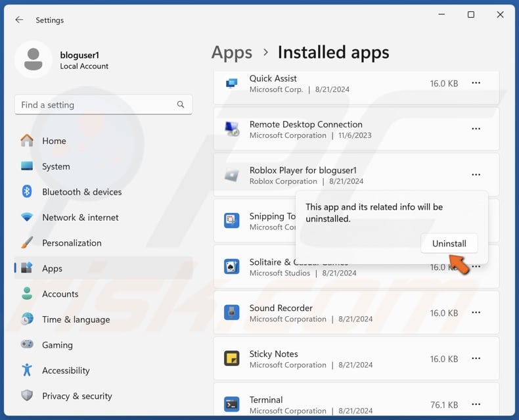Click the Bluetooth icon in sidebar
Viewport: 519px width, 420px height.
(27, 191)
